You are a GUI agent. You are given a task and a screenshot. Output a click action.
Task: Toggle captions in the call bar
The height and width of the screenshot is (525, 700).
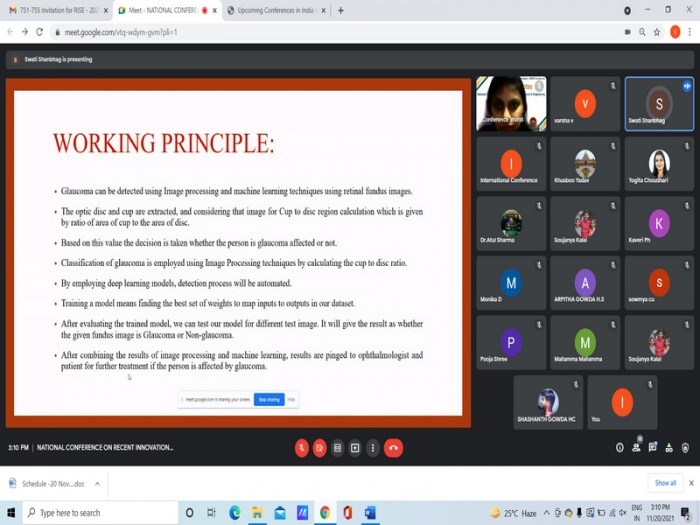(x=337, y=448)
